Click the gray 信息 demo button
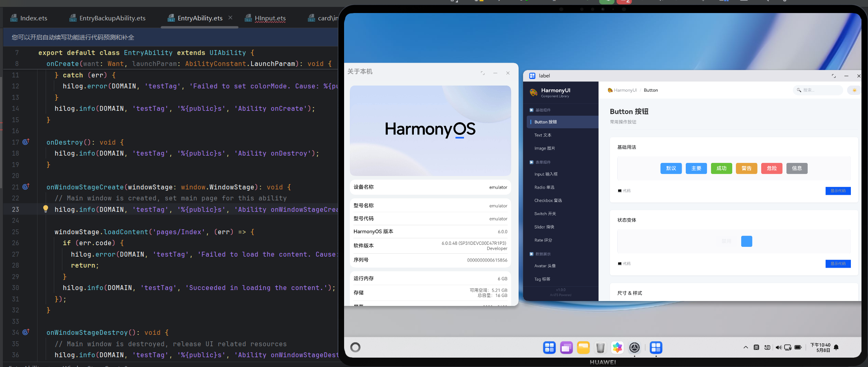868x367 pixels. (797, 168)
